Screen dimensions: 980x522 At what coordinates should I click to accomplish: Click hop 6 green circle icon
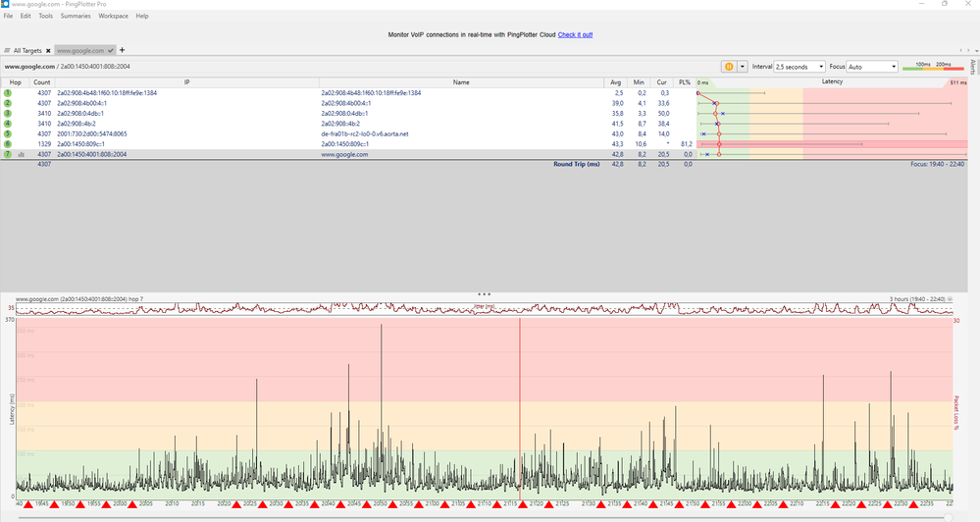8,144
